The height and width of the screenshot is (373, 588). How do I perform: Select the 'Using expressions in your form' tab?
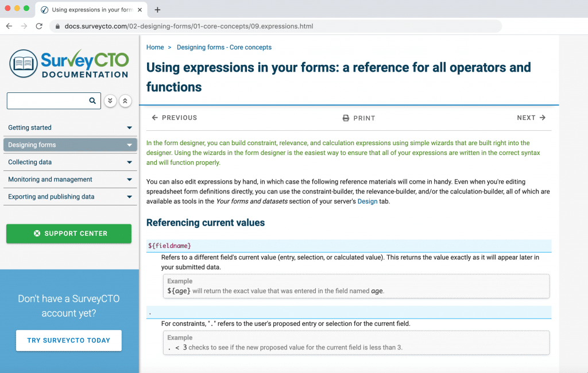[x=91, y=10]
